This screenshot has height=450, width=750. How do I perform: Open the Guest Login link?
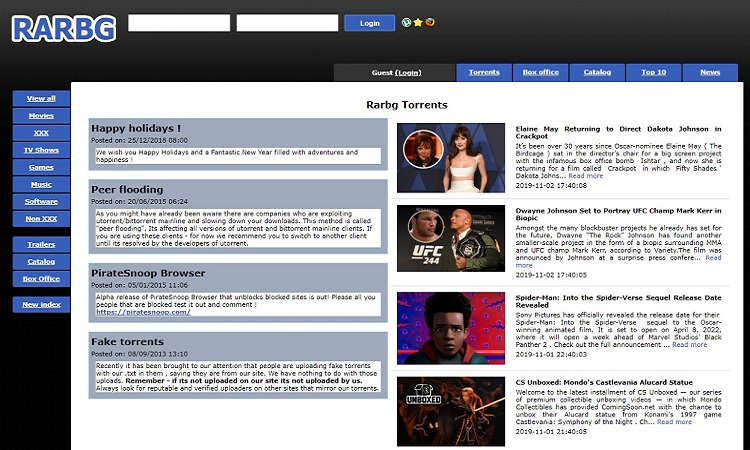click(x=408, y=73)
